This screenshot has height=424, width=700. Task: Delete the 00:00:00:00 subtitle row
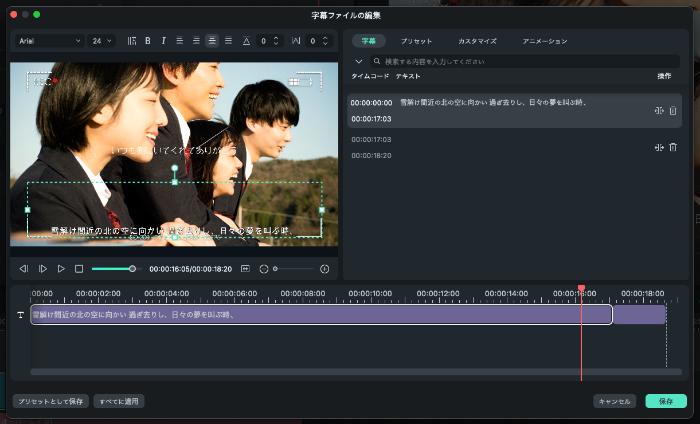pyautogui.click(x=673, y=111)
